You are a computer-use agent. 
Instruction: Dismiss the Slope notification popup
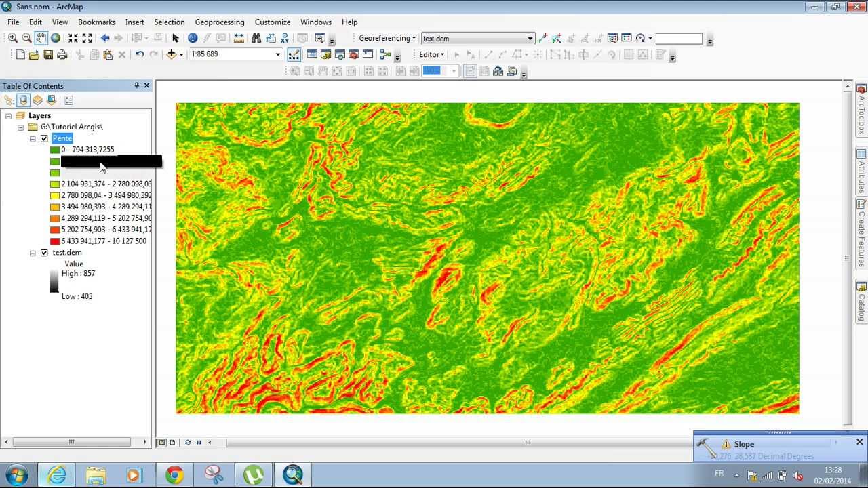point(859,442)
